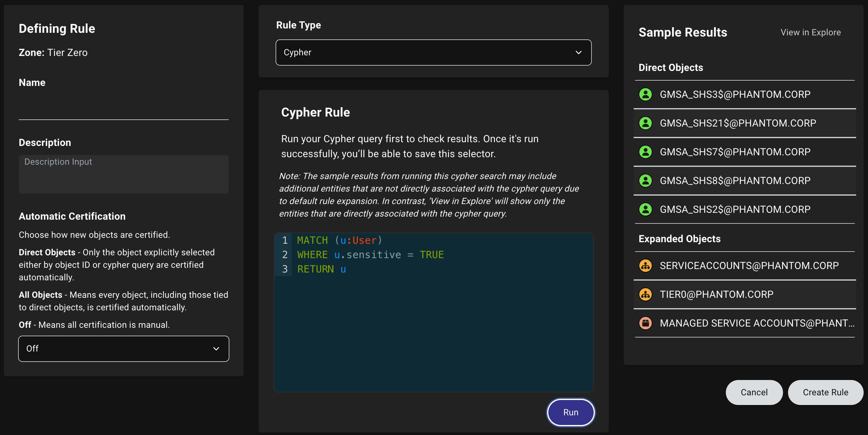This screenshot has width=868, height=435.
Task: Select the GMSA_SHS3$@PHANTOM.CORP user icon
Action: [x=646, y=94]
